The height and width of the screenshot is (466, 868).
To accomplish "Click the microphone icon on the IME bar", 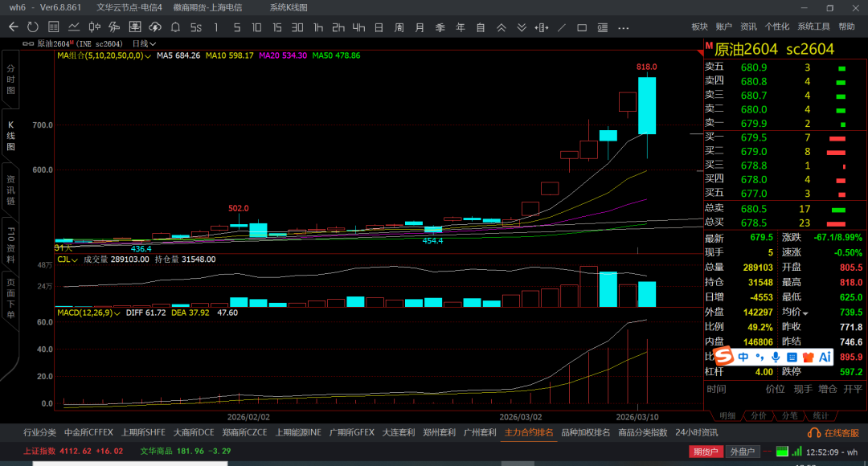I will pyautogui.click(x=776, y=357).
